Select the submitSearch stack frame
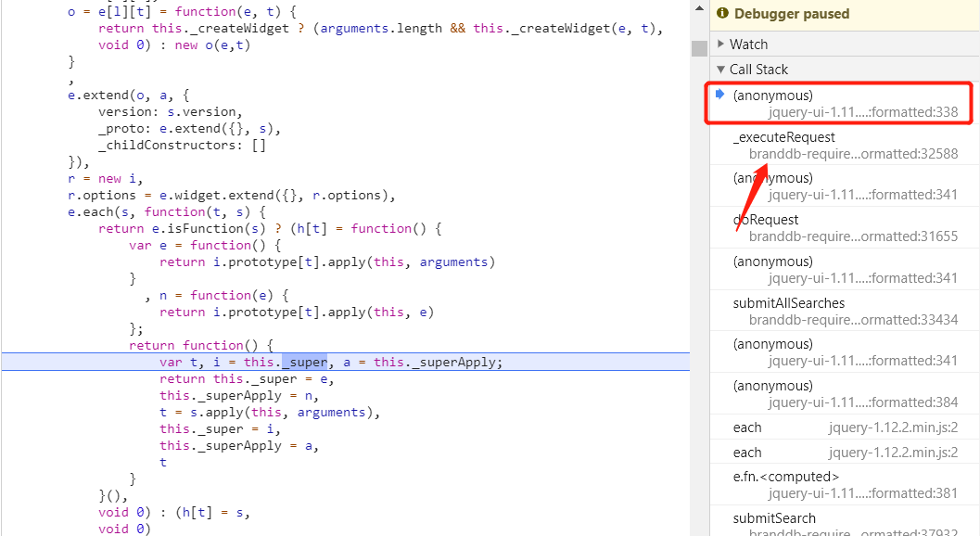 774,518
